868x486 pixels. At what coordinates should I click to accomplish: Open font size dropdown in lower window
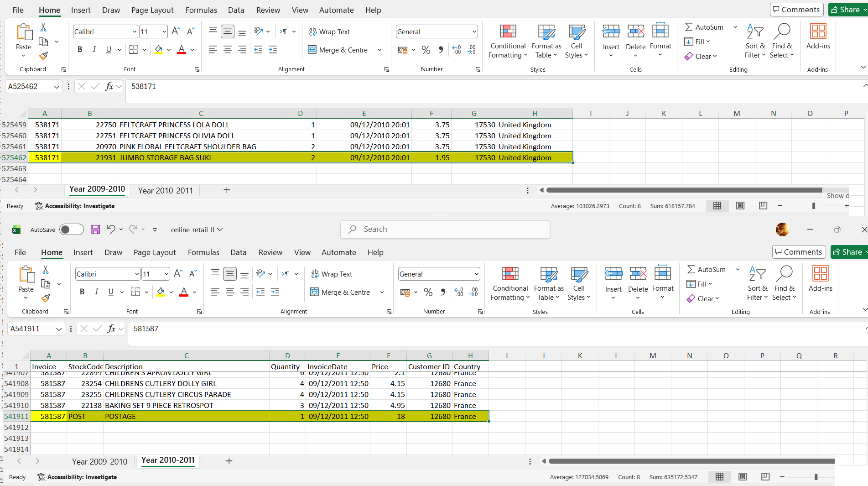click(166, 274)
